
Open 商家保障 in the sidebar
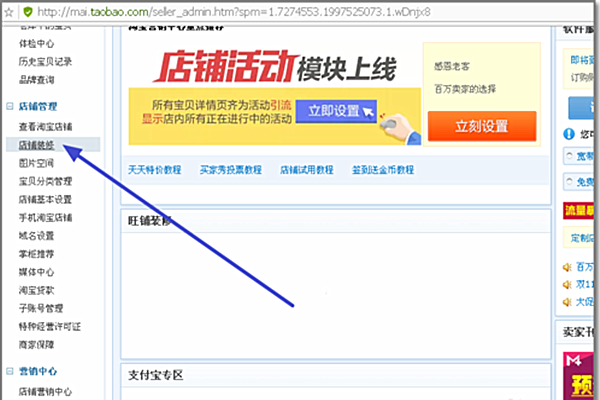36,344
